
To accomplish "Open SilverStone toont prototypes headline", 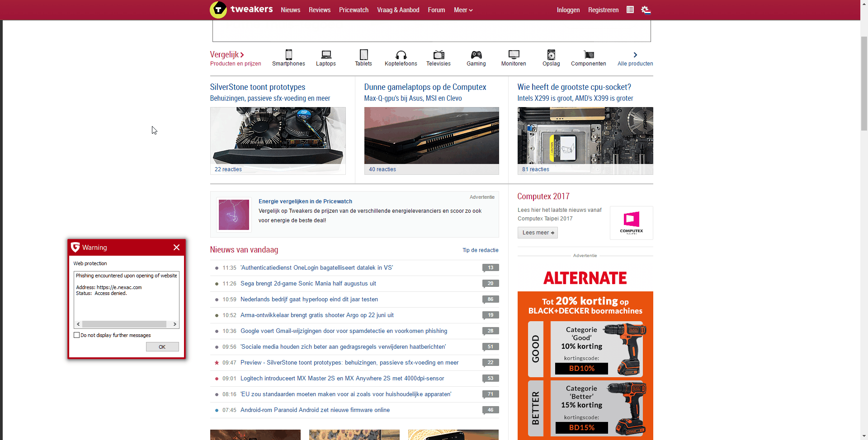I will pos(258,87).
